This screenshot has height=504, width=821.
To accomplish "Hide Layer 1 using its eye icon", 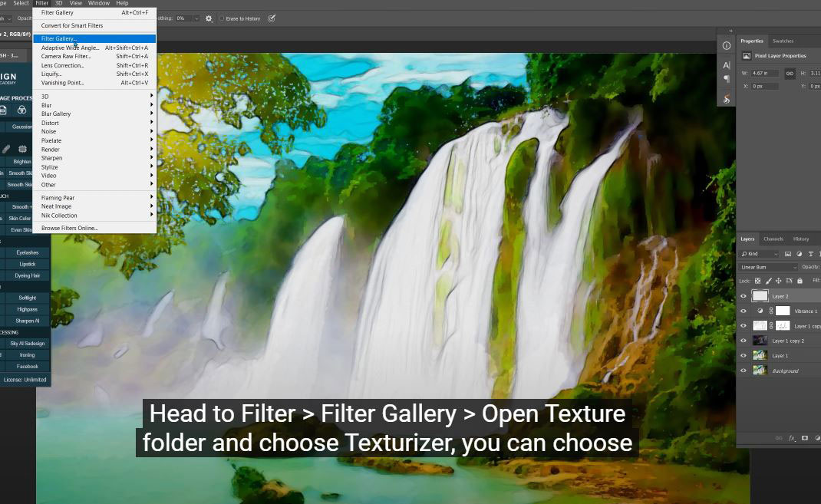I will (743, 356).
